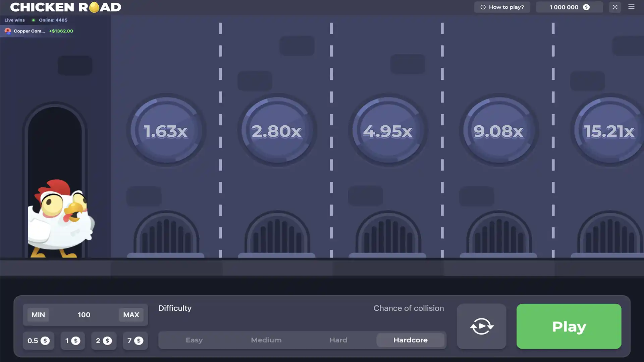
Task: Enter fullscreen mode
Action: (615, 7)
